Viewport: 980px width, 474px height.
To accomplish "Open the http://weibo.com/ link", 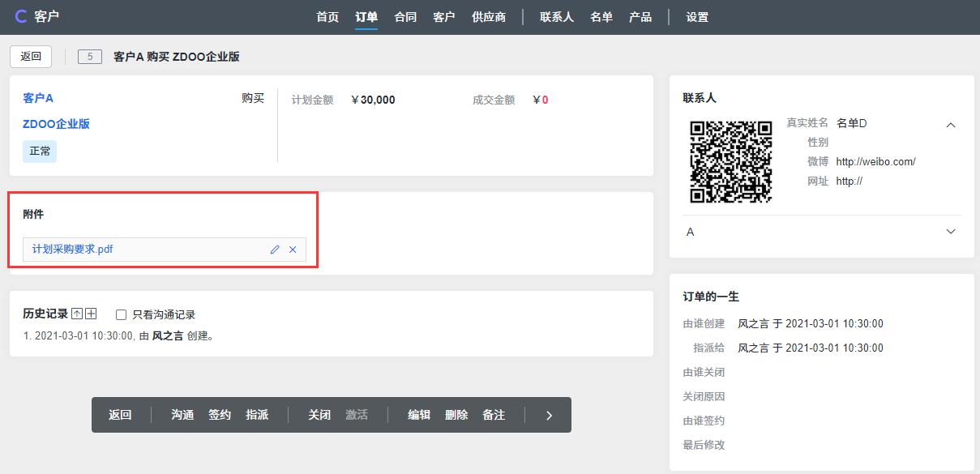I will (875, 161).
